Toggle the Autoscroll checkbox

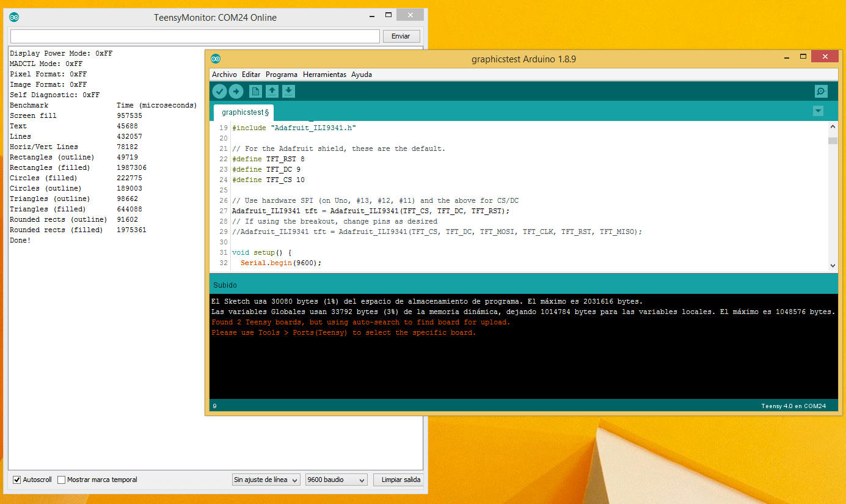17,480
